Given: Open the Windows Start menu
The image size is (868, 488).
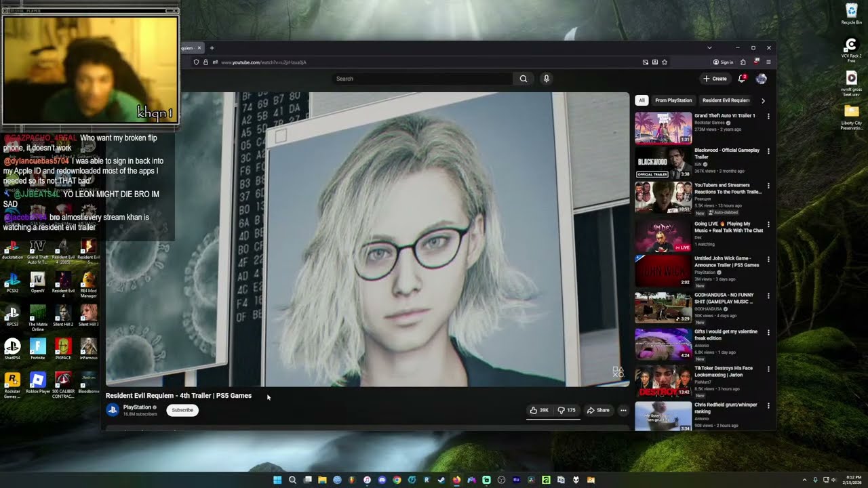Looking at the screenshot, I should click(x=277, y=480).
